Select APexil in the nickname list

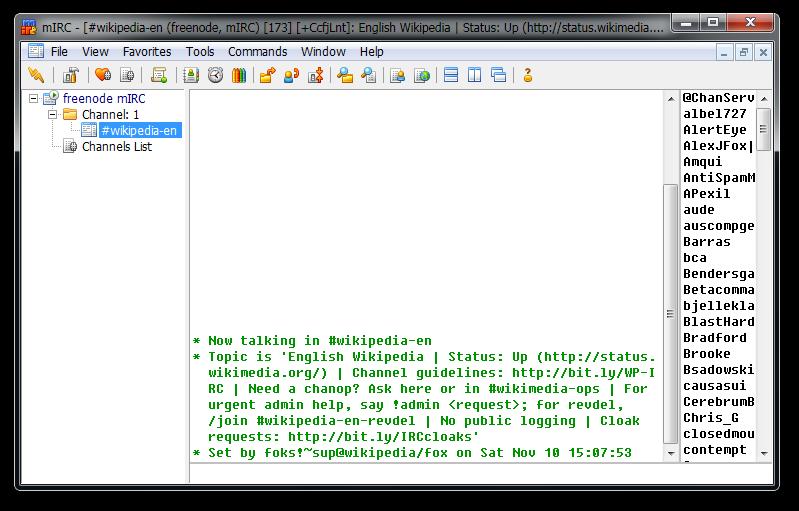[706, 194]
